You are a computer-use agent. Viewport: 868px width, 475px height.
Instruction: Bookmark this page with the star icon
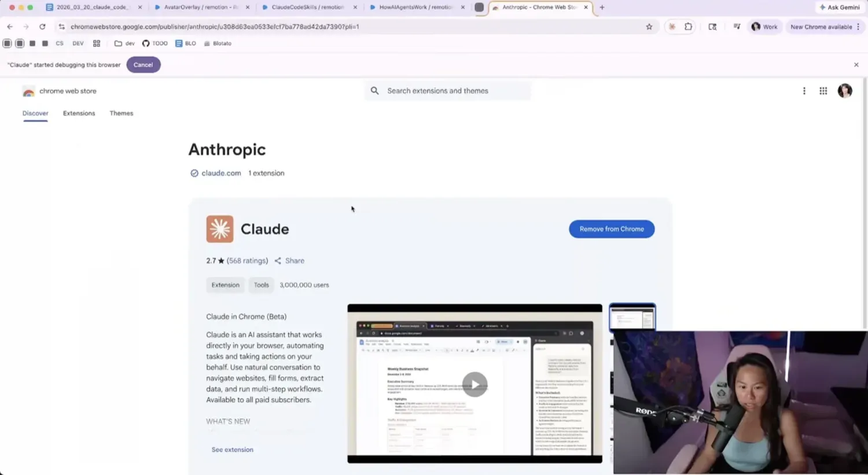coord(649,27)
